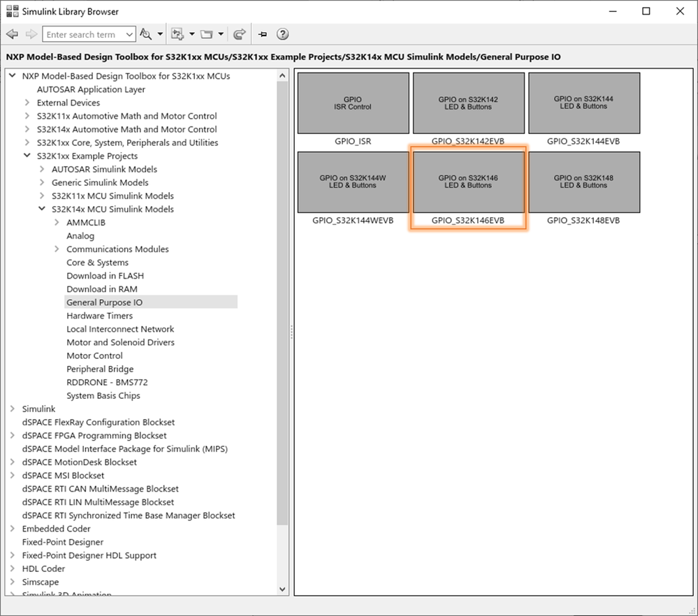
Task: Select the Analog library
Action: (80, 236)
